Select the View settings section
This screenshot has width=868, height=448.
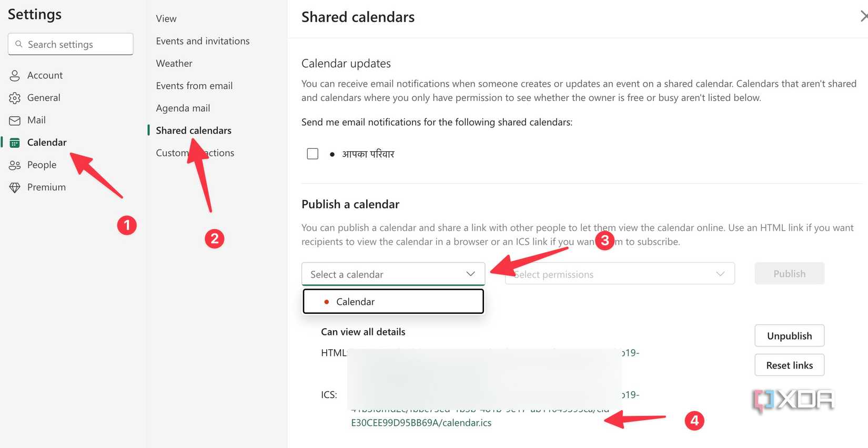click(x=166, y=18)
